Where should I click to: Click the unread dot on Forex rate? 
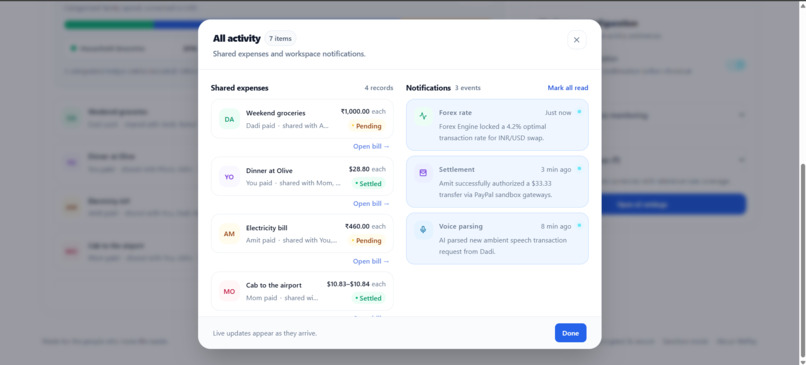[579, 112]
